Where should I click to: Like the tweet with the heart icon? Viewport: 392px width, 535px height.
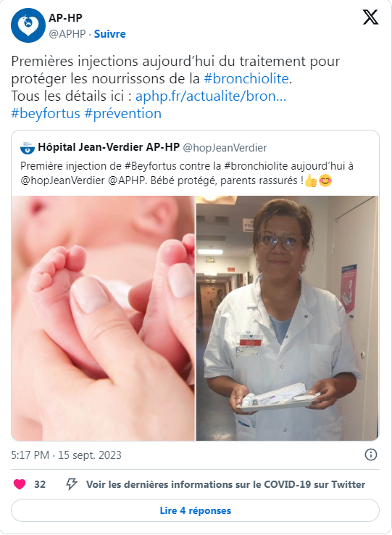(x=20, y=484)
